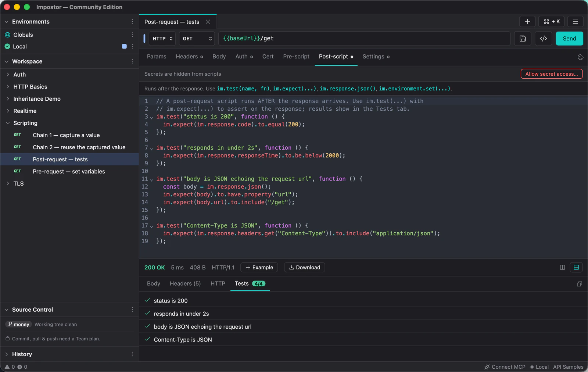
Task: Click the plus new tab icon
Action: coord(527,22)
